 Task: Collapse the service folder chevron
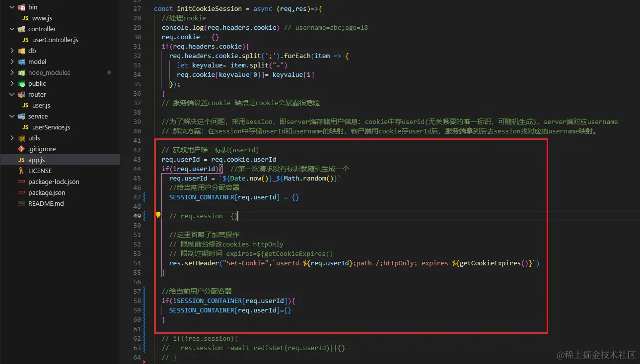tap(12, 117)
